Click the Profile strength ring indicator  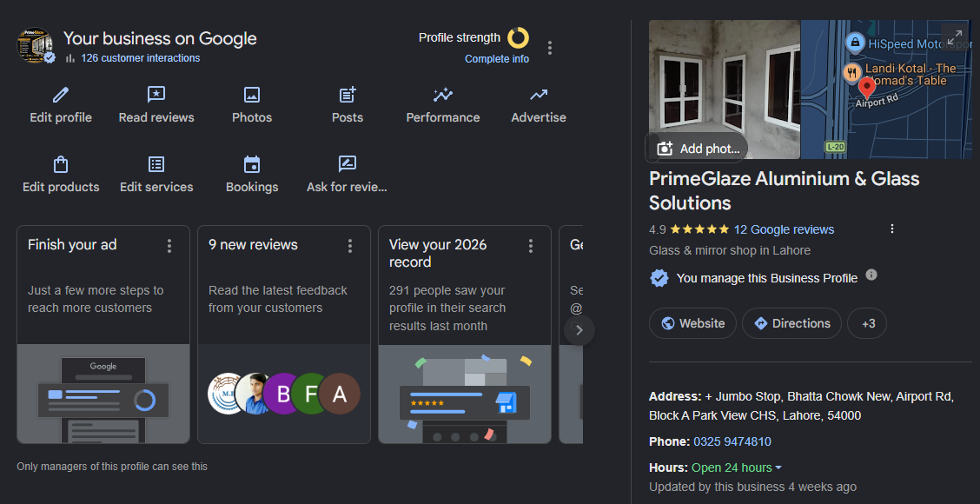tap(518, 37)
